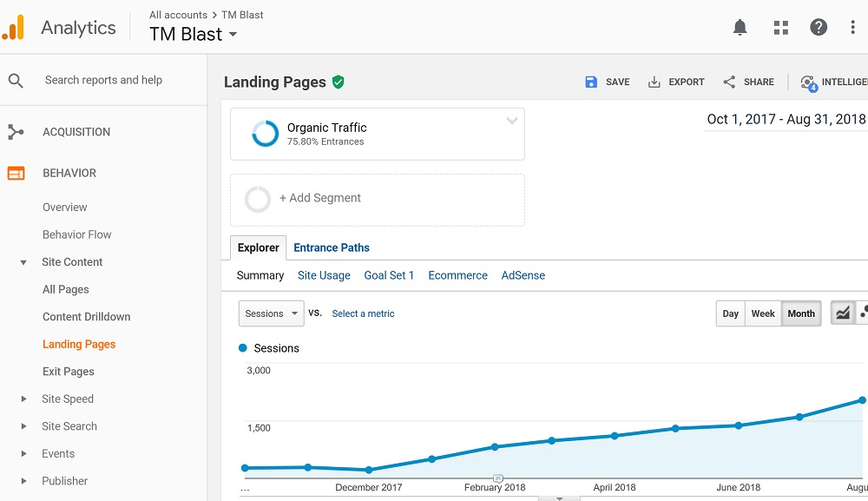
Task: Open the Google apps grid icon
Action: [x=780, y=27]
